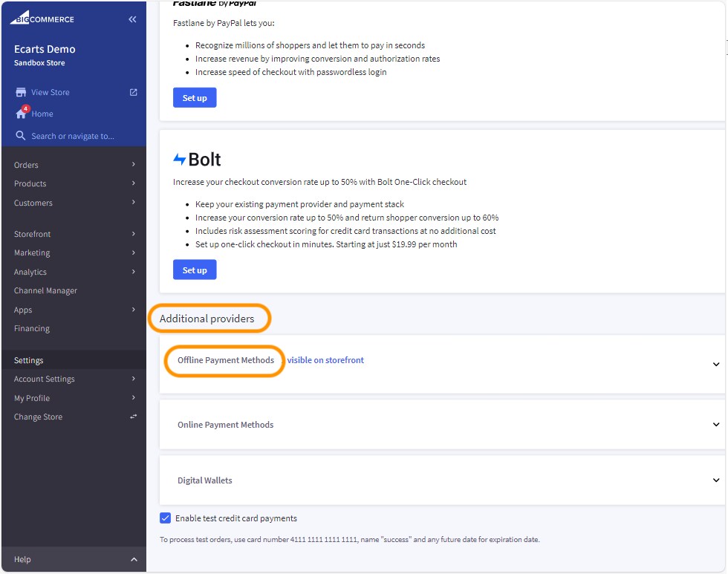Click the Bolt lightning logo
The width and height of the screenshot is (728, 574).
pyautogui.click(x=180, y=160)
